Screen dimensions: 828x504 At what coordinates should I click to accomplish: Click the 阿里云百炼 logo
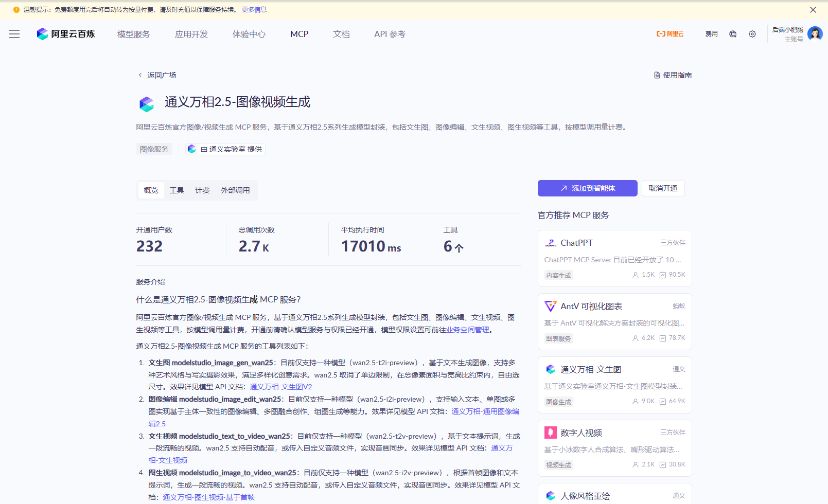click(66, 34)
